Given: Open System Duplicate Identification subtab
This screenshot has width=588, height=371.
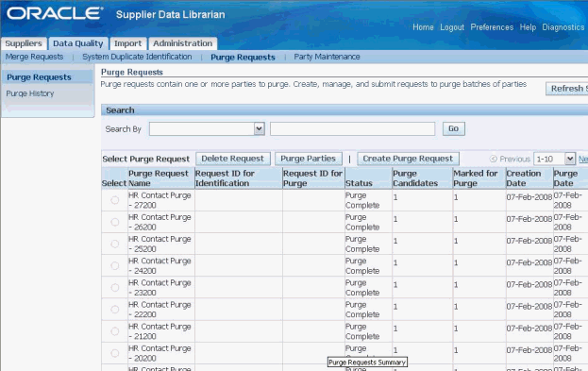Looking at the screenshot, I should click(x=137, y=57).
